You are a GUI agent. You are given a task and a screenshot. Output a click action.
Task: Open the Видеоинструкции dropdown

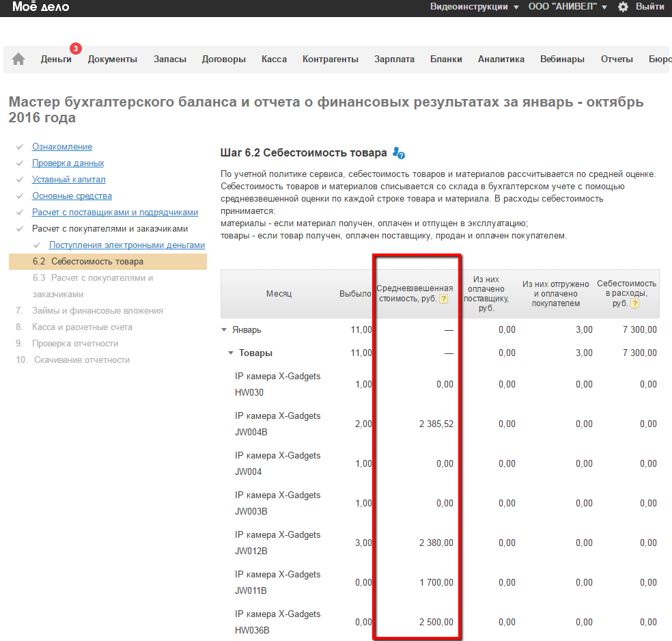click(x=474, y=7)
